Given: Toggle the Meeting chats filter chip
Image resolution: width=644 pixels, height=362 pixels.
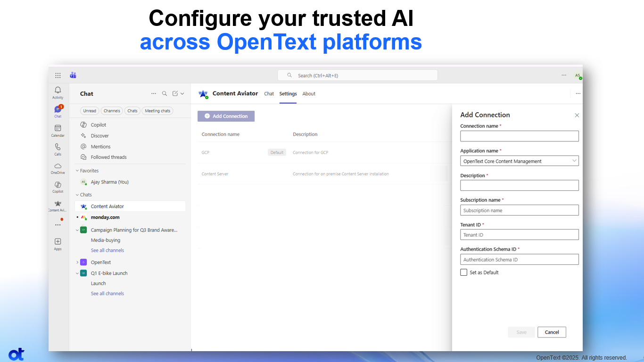Looking at the screenshot, I should pyautogui.click(x=157, y=111).
